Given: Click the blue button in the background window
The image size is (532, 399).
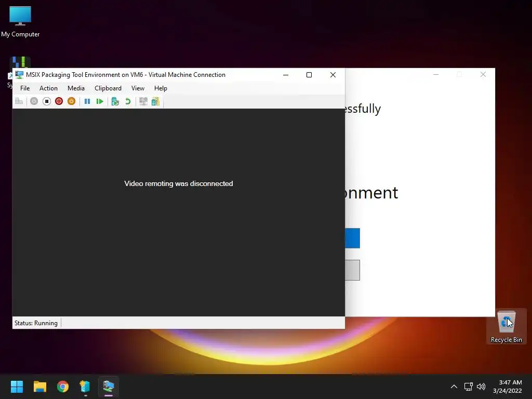Looking at the screenshot, I should (x=353, y=238).
